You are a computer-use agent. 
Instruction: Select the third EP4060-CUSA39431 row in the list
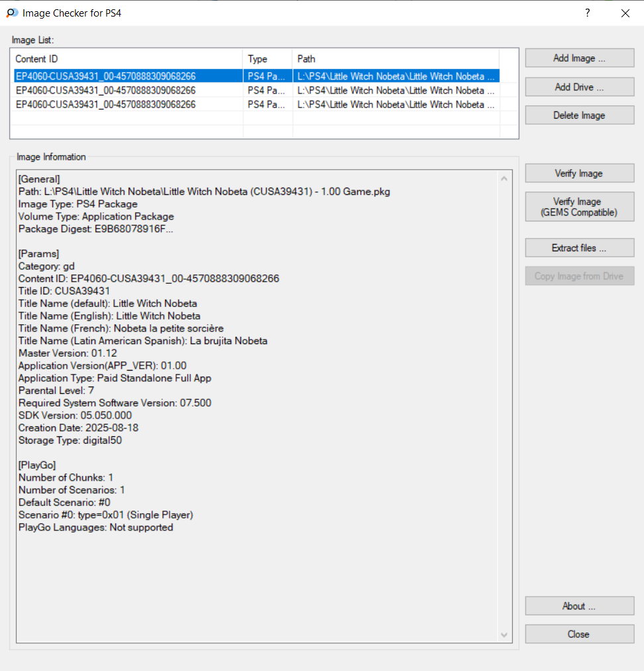point(256,104)
